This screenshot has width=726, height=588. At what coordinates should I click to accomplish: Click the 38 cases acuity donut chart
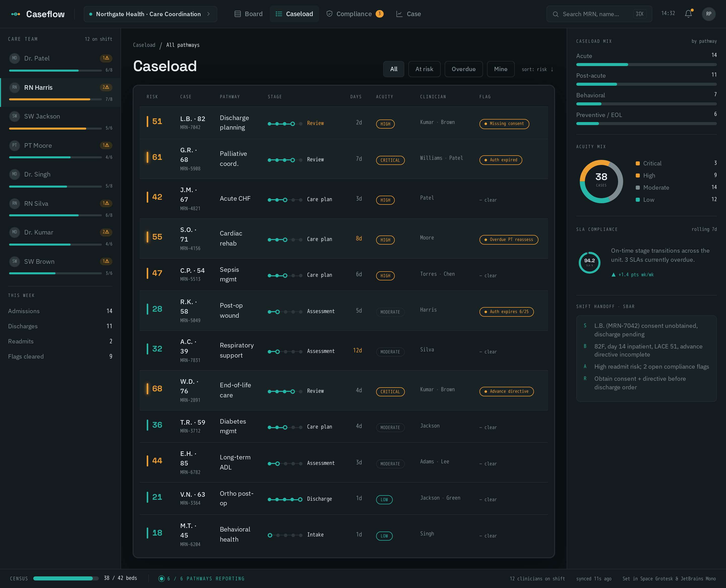tap(601, 182)
